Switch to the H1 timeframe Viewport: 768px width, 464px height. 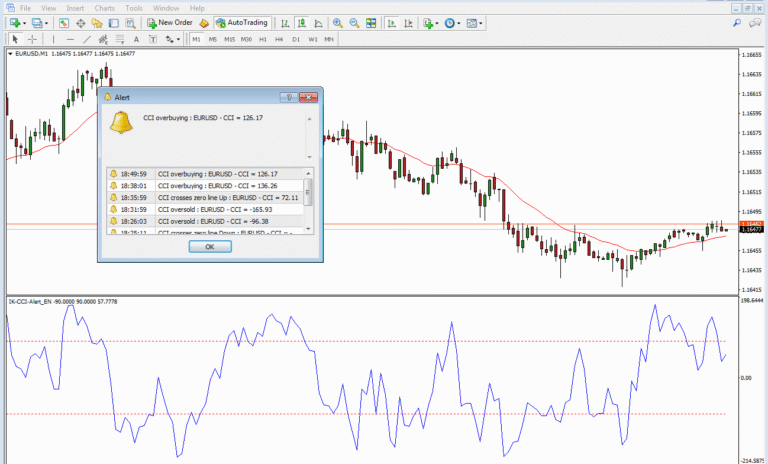tap(263, 39)
